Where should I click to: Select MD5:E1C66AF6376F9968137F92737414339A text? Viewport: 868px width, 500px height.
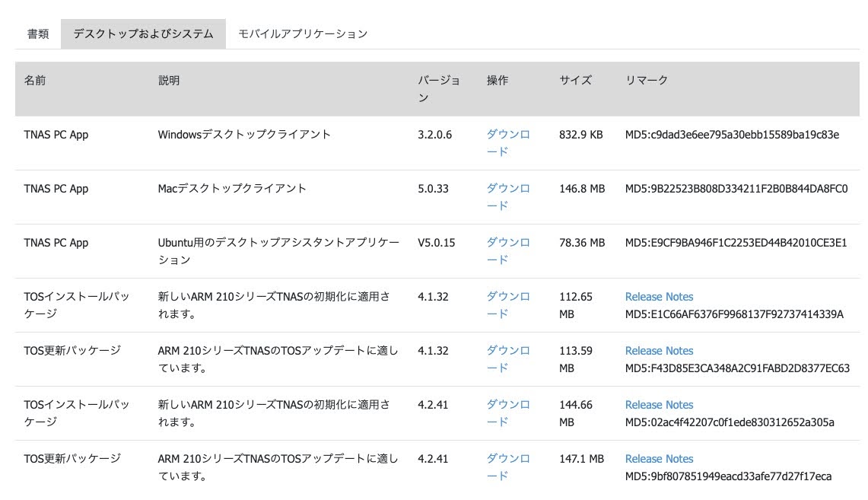tap(734, 314)
